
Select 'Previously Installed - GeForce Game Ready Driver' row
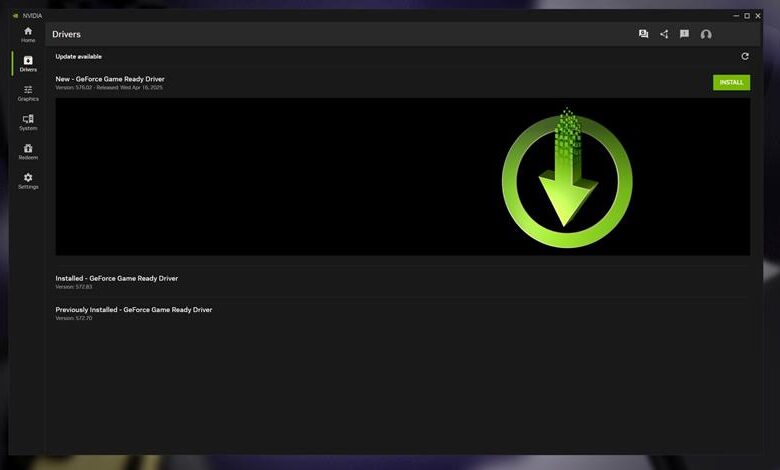click(402, 313)
